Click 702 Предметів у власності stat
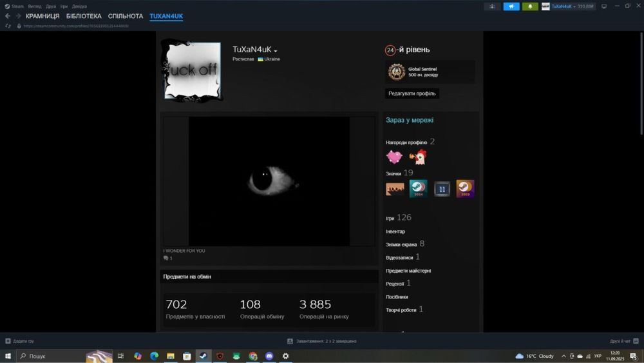 (x=196, y=309)
